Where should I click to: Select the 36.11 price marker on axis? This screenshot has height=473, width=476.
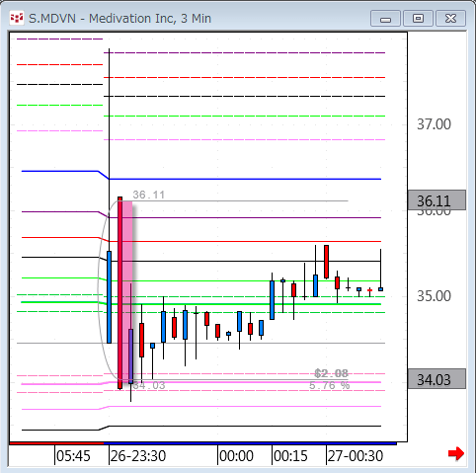[x=436, y=200]
